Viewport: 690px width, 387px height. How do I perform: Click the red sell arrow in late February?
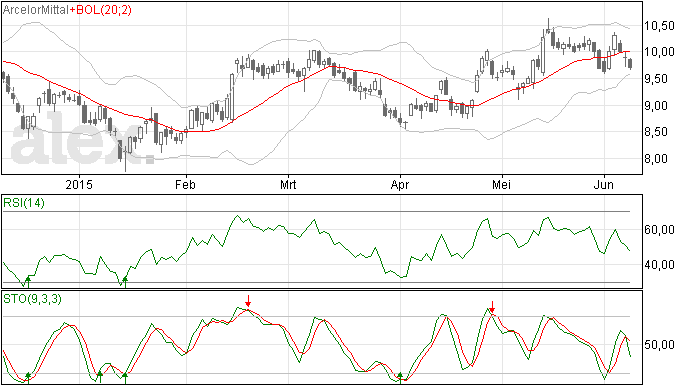tap(248, 301)
